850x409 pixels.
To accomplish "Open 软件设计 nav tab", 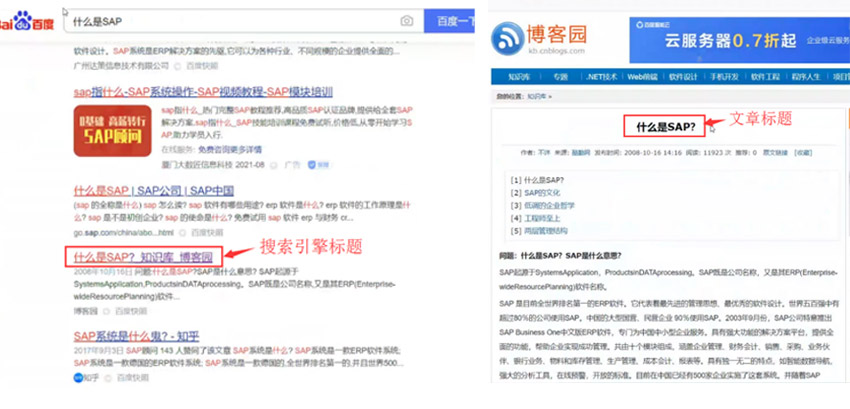I will 683,76.
